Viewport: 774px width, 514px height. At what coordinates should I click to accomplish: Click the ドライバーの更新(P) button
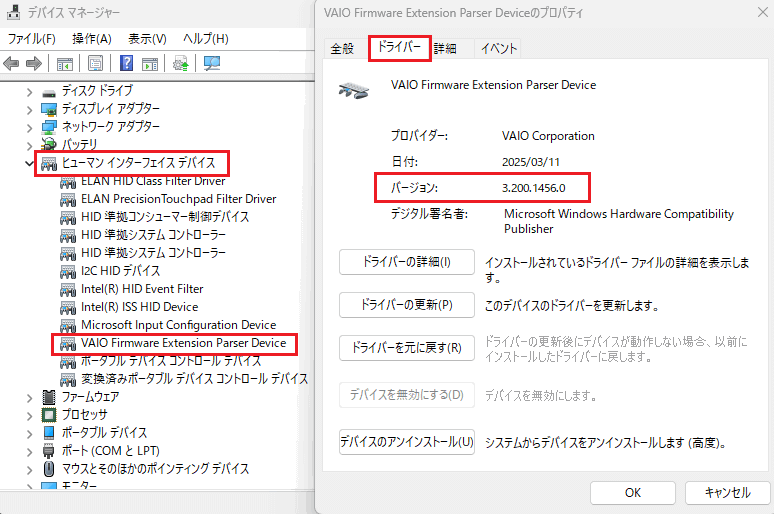(407, 305)
